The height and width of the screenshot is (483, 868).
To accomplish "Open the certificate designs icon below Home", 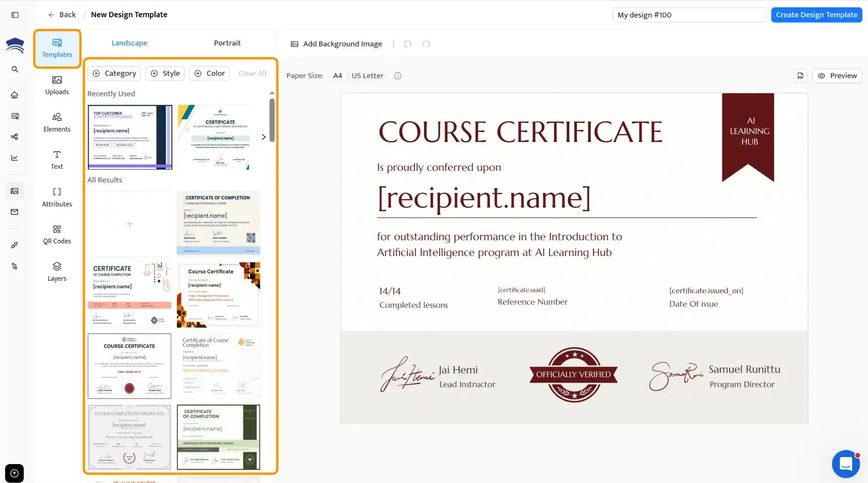I will click(15, 116).
